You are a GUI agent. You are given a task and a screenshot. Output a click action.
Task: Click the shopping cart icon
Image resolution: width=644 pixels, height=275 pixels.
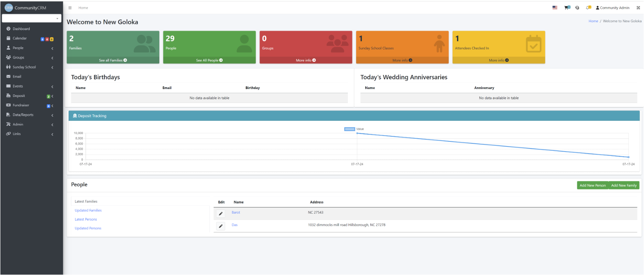[566, 8]
